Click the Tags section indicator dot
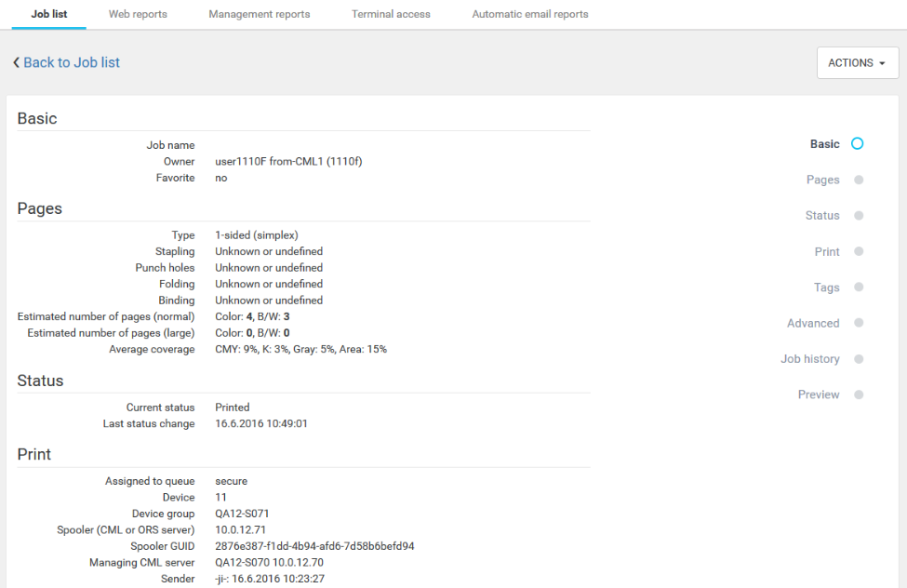907x588 pixels. (x=858, y=287)
